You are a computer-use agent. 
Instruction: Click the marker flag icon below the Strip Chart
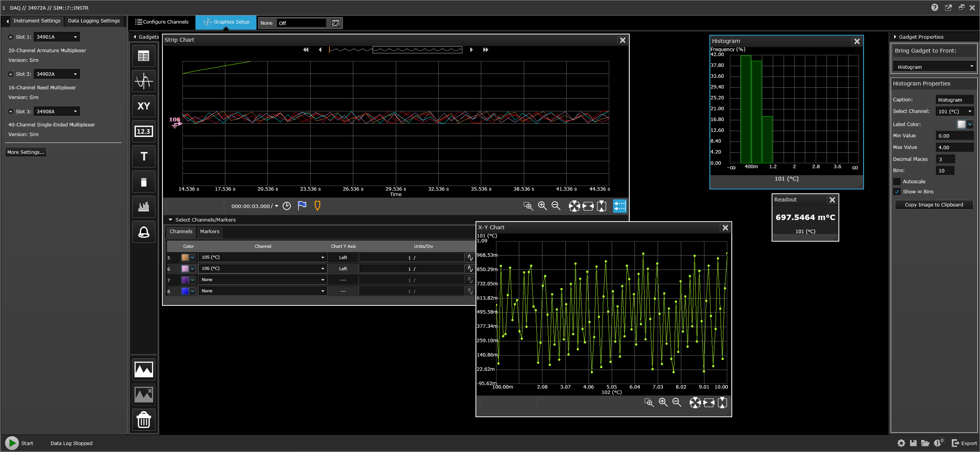(302, 206)
